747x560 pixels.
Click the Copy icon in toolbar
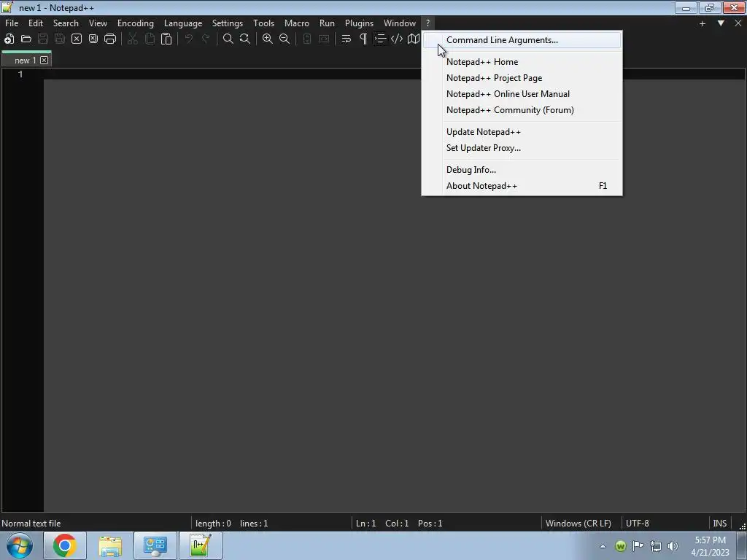[x=150, y=39]
